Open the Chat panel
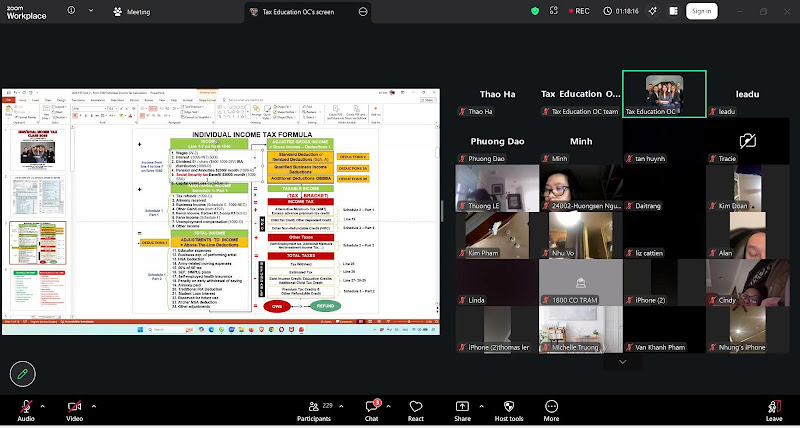 point(371,411)
